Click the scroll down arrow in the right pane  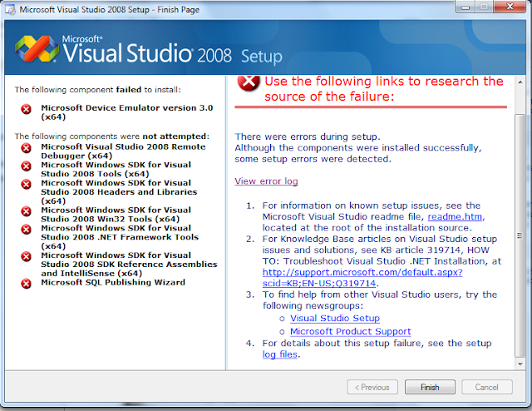click(x=520, y=364)
